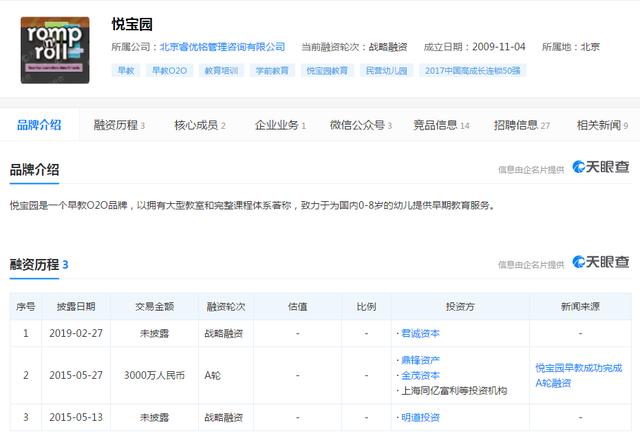Switch to the 品牌介绍 tab
The height and width of the screenshot is (436, 640).
click(39, 125)
